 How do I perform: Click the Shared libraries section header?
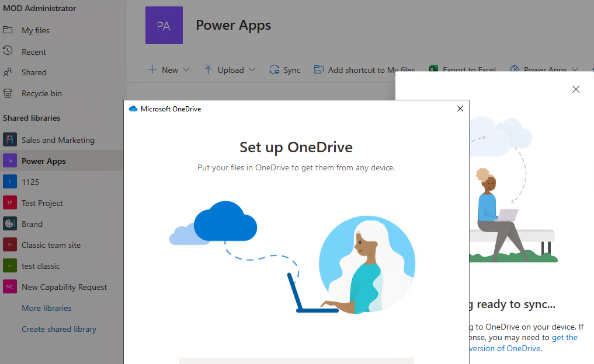pyautogui.click(x=32, y=118)
